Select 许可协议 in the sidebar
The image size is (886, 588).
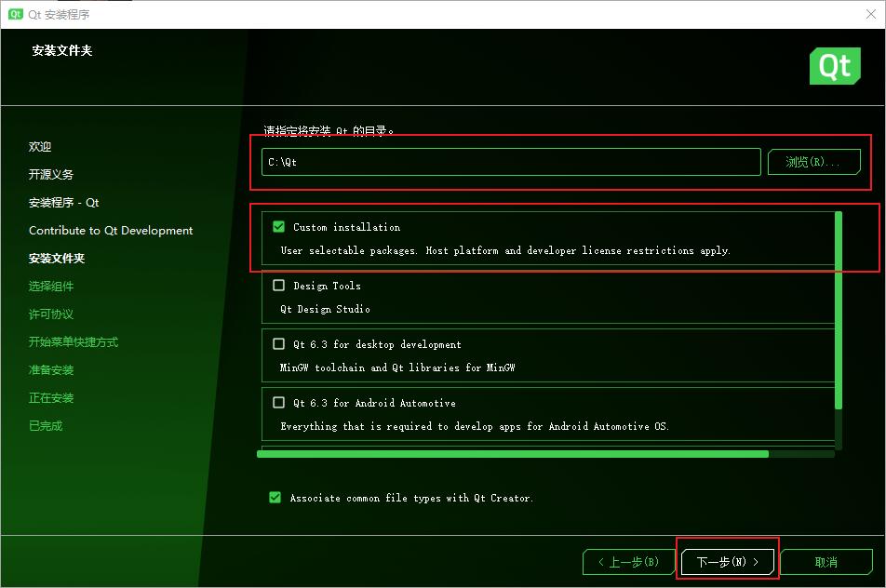tap(46, 314)
